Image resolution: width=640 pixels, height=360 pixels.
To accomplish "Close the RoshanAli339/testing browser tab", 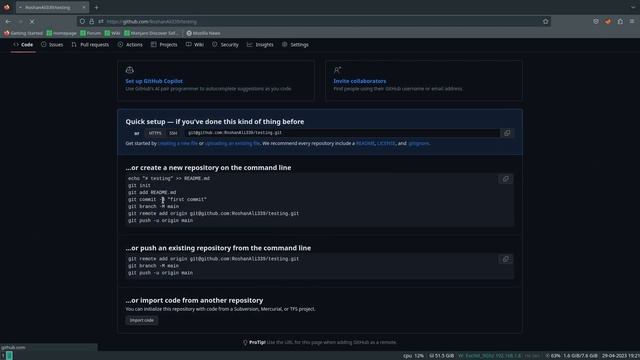I will click(84, 7).
